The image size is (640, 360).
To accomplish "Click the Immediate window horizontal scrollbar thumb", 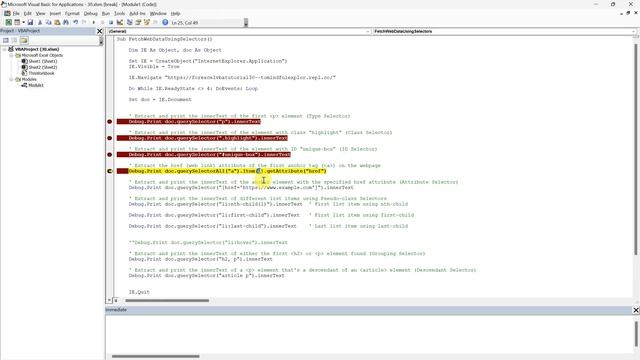I will tap(156, 356).
